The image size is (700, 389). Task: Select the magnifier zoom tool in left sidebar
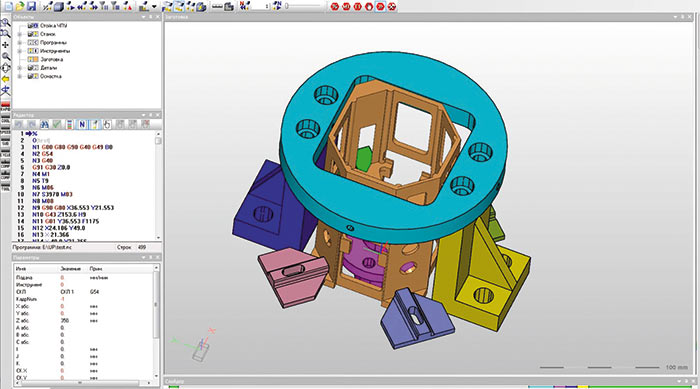point(5,56)
